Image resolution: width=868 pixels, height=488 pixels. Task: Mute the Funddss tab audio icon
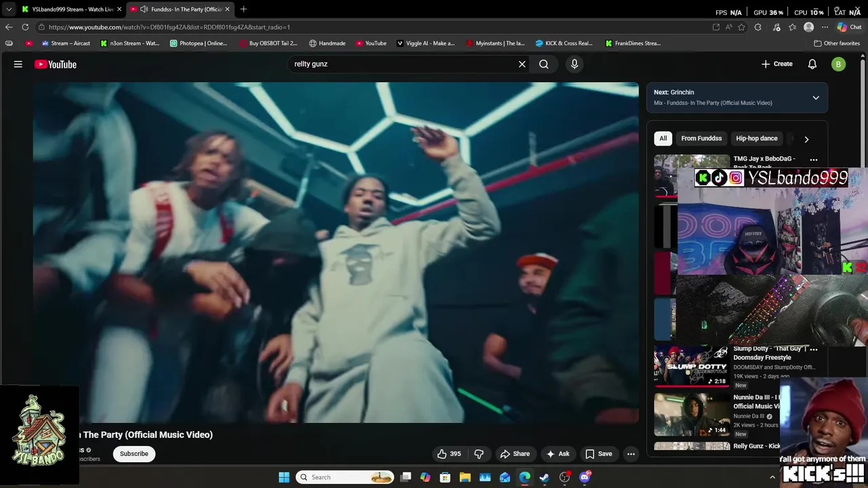144,9
